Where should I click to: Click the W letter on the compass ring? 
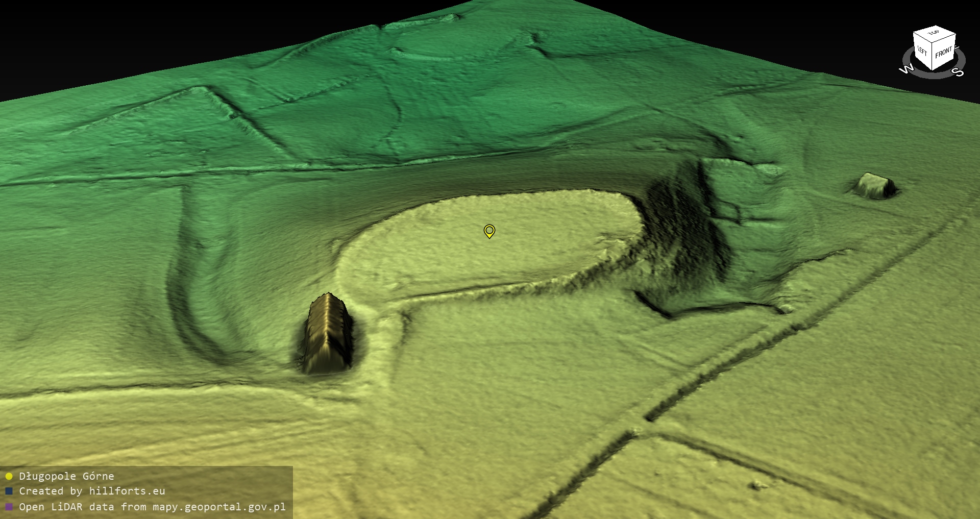pos(906,69)
